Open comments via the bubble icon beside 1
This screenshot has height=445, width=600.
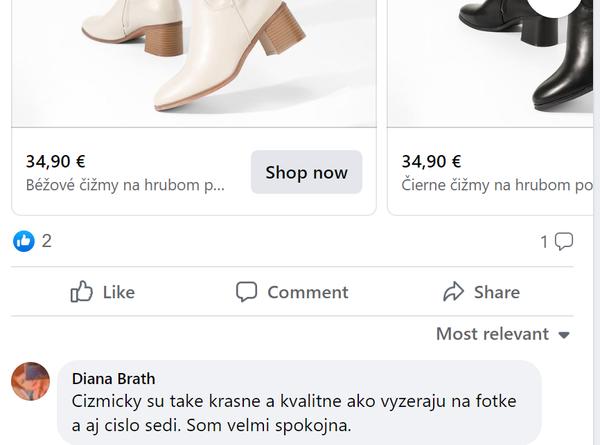coord(564,241)
